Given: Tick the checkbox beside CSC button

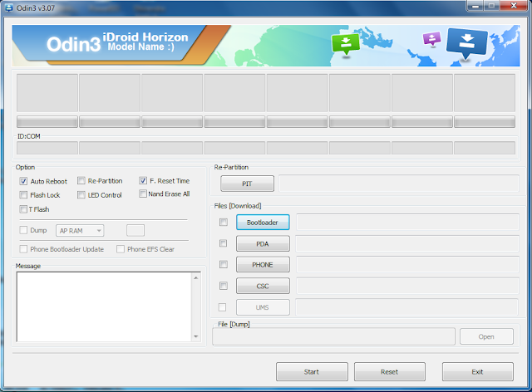Looking at the screenshot, I should [x=224, y=286].
